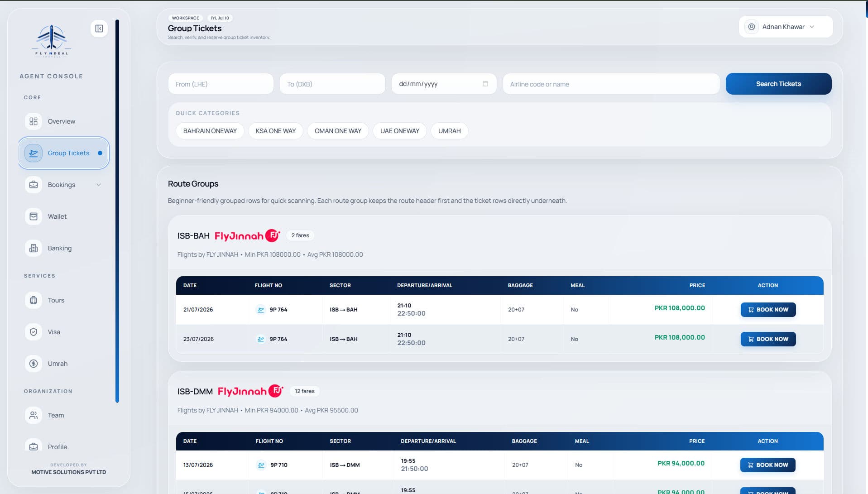Screen dimensions: 868x494
Task: Click the Route Groups heading
Action: coord(193,184)
